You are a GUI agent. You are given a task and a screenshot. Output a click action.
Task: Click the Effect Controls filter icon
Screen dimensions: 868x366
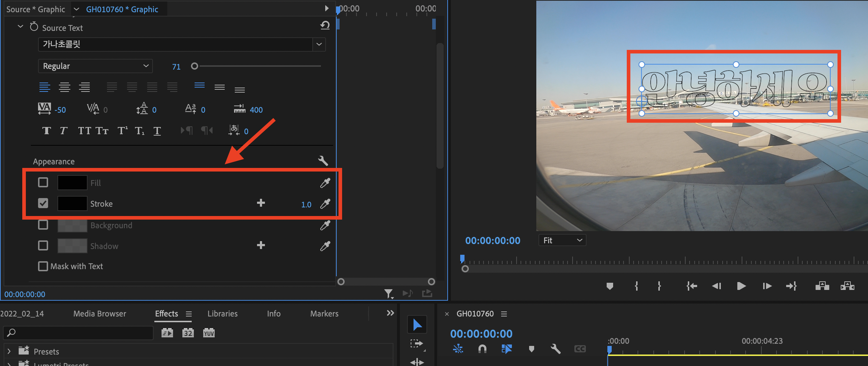pyautogui.click(x=388, y=294)
